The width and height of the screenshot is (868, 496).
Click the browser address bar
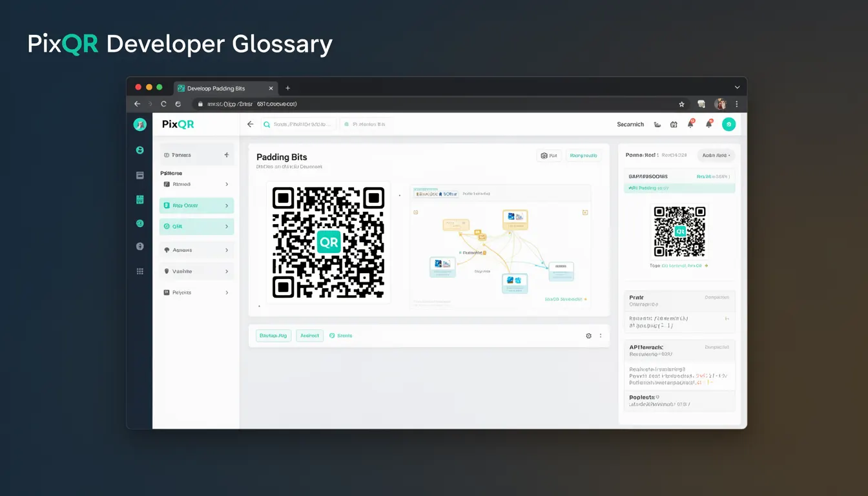click(433, 104)
